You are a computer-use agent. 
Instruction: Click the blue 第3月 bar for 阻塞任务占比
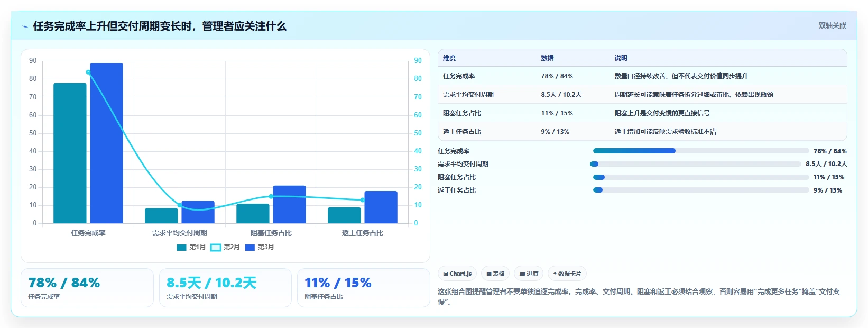[x=289, y=204]
